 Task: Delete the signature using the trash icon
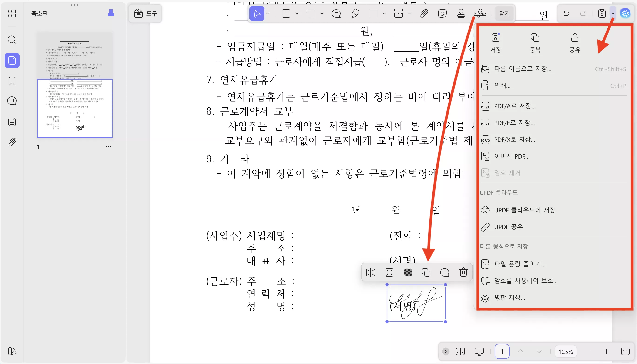pyautogui.click(x=463, y=272)
